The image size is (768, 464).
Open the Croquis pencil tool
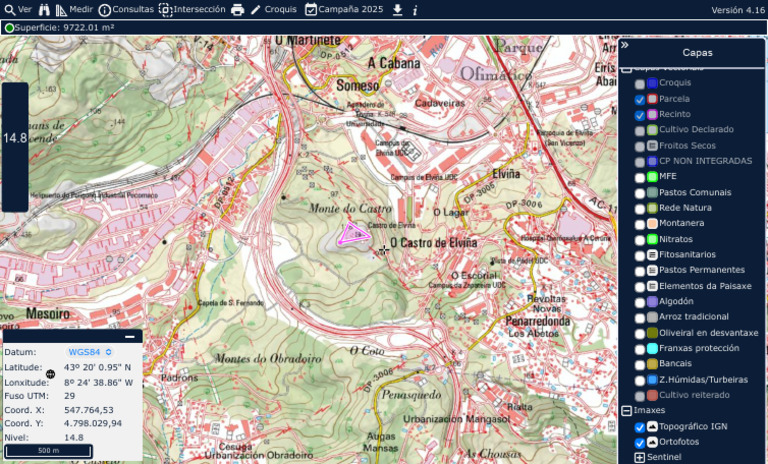click(273, 9)
